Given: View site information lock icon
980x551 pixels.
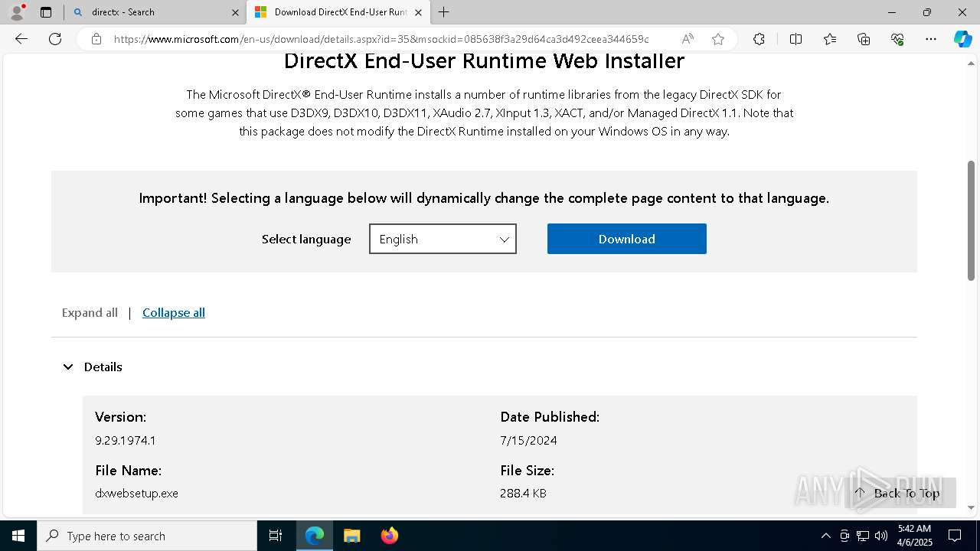Looking at the screenshot, I should click(x=96, y=39).
